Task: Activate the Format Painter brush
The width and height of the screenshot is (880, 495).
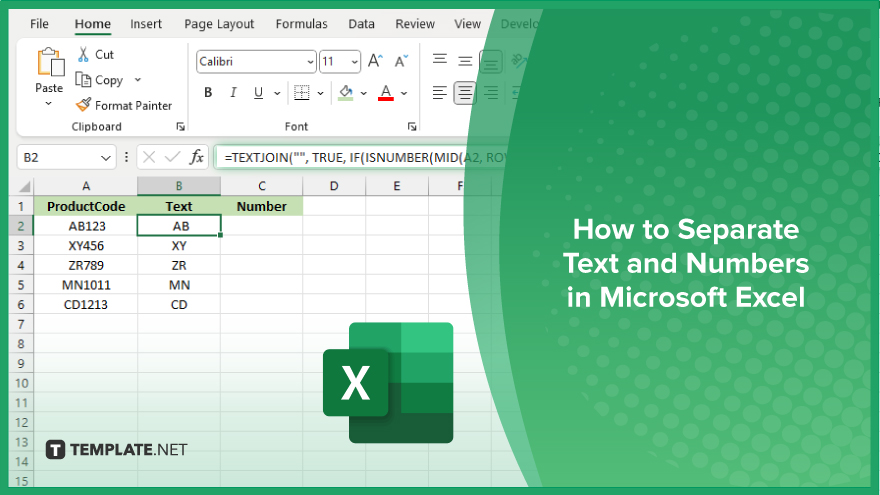Action: (83, 105)
